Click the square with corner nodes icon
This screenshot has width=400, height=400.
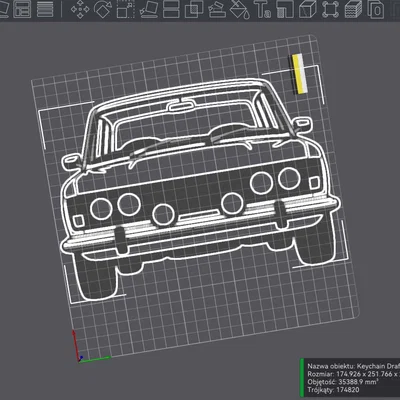[330, 9]
